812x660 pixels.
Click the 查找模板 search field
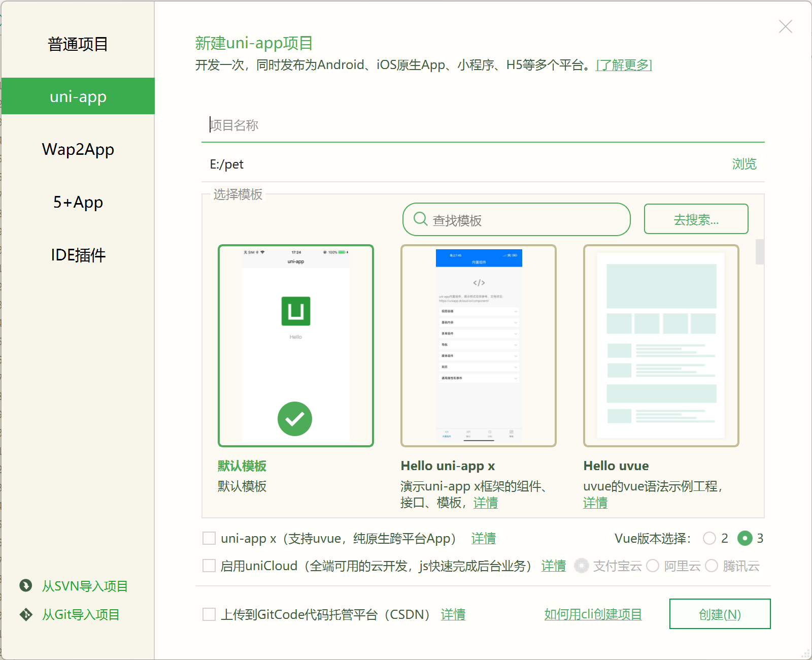click(x=517, y=219)
